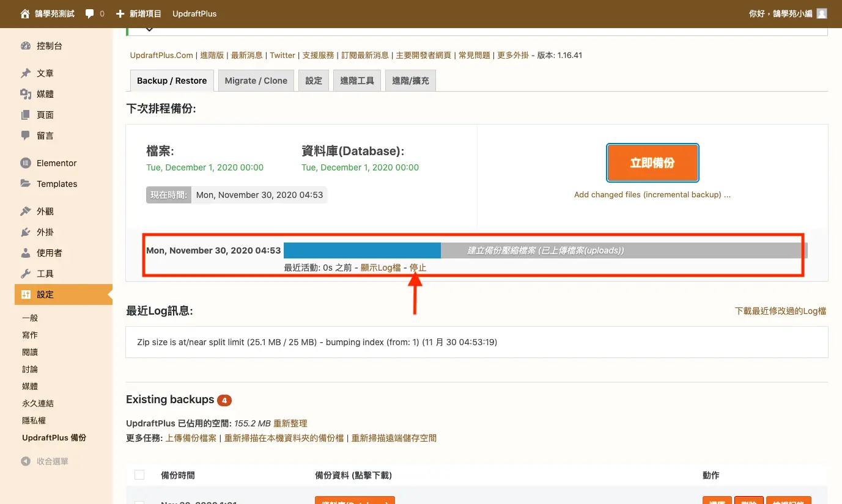Open the 常見問題 FAQ link
The height and width of the screenshot is (504, 842).
pyautogui.click(x=475, y=55)
